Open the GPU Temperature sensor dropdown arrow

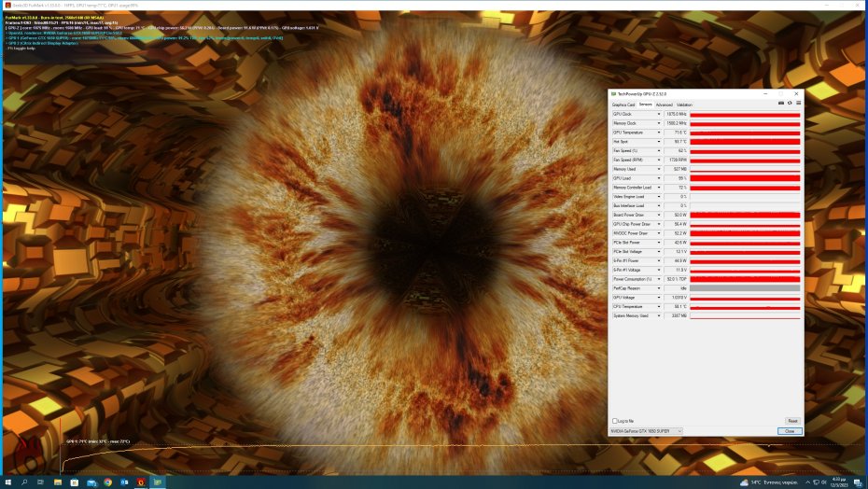659,133
